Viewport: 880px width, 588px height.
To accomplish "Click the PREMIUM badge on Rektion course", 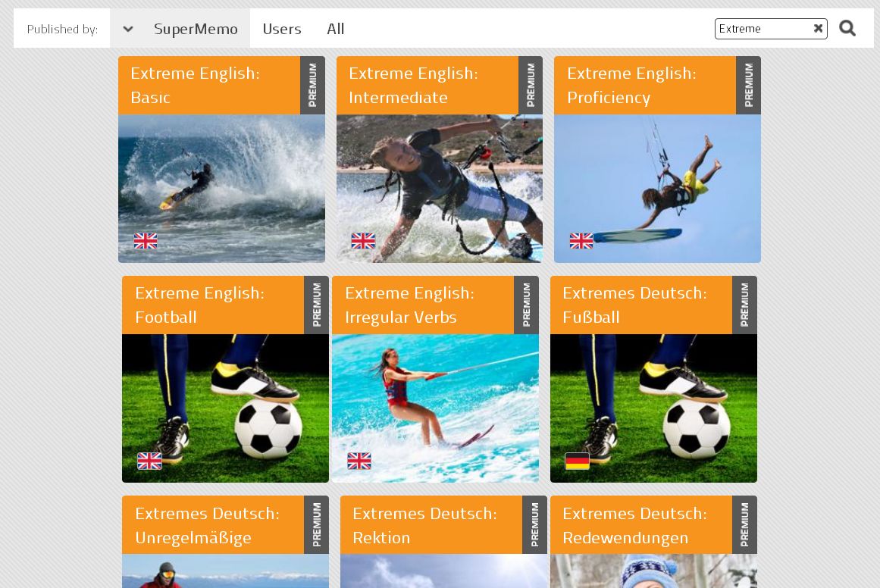I will 535,525.
